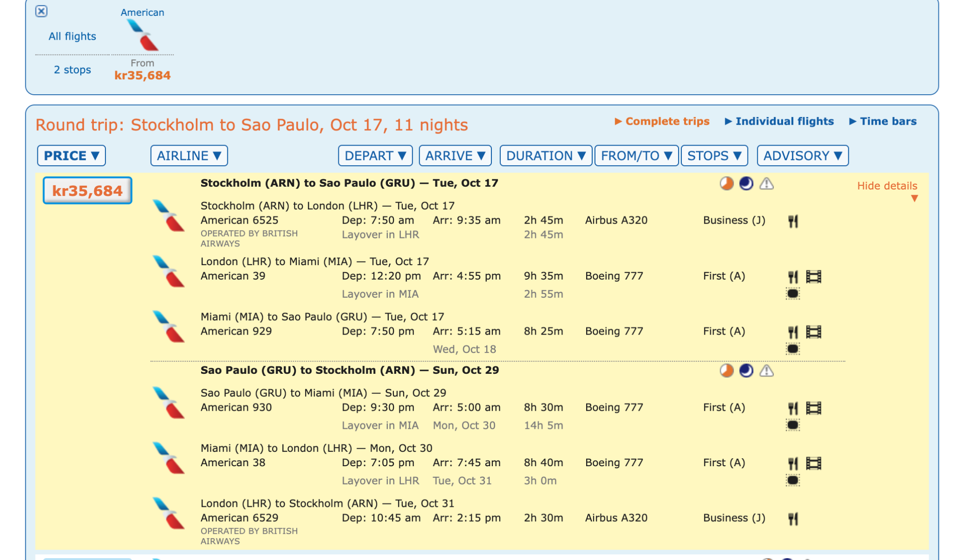Click the 'Layover in MIA' 14h 5m duration text

[543, 426]
